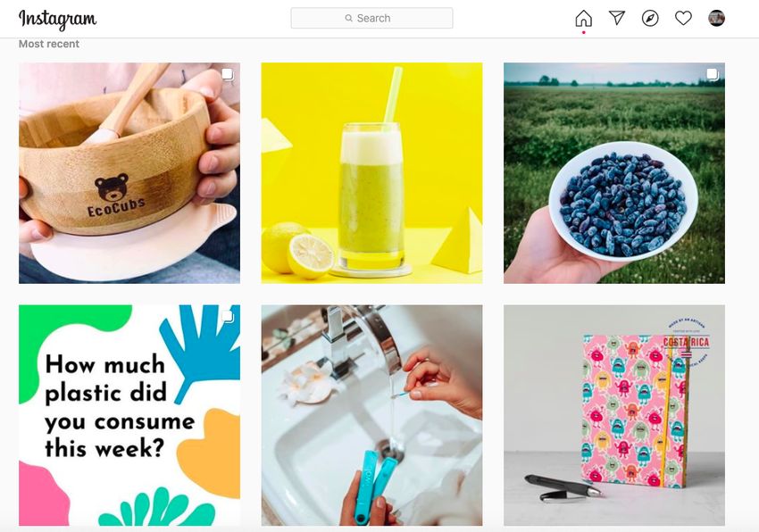Screen dimensions: 759x532
Task: Click the Costa Rica stamp on notebook photo
Action: pyautogui.click(x=686, y=343)
